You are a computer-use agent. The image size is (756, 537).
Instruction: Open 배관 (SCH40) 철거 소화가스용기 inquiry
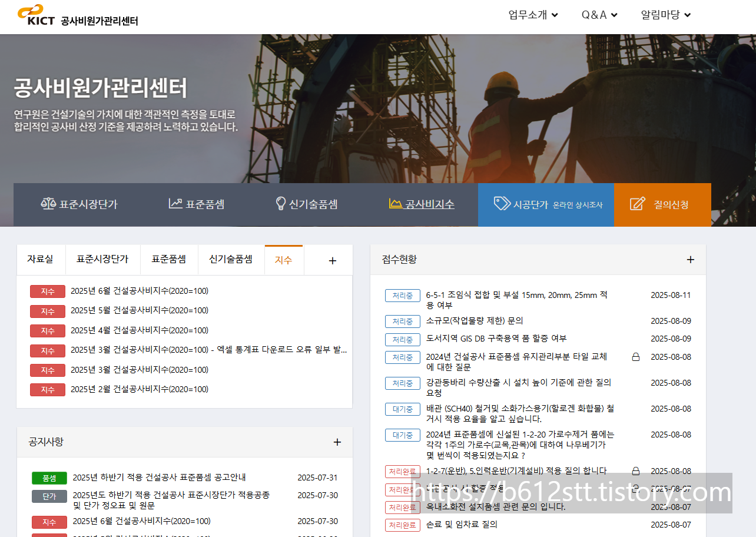click(x=520, y=413)
